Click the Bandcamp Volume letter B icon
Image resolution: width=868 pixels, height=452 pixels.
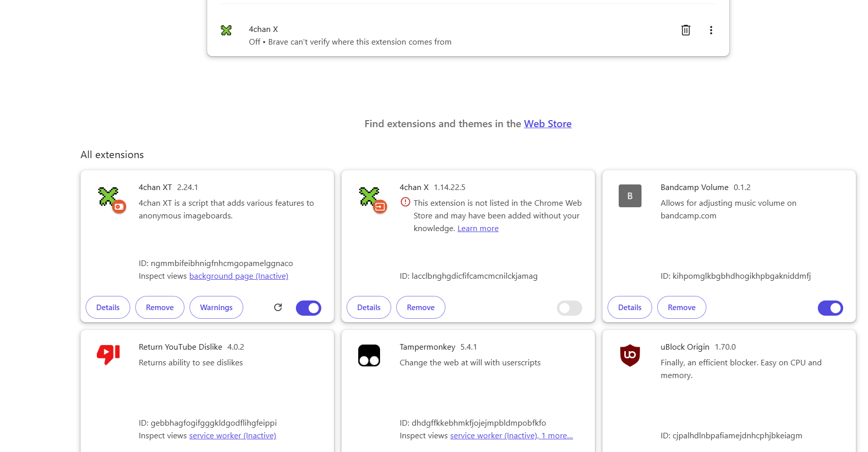[630, 196]
